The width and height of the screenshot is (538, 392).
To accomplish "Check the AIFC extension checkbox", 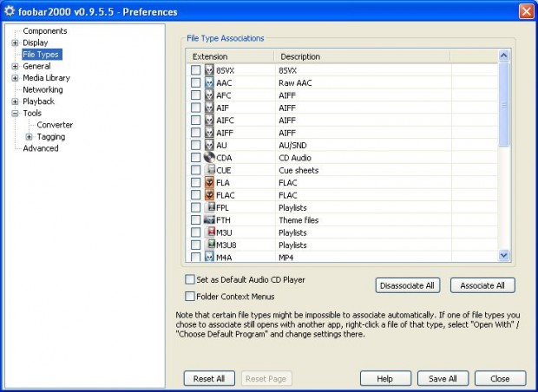I will click(x=195, y=120).
